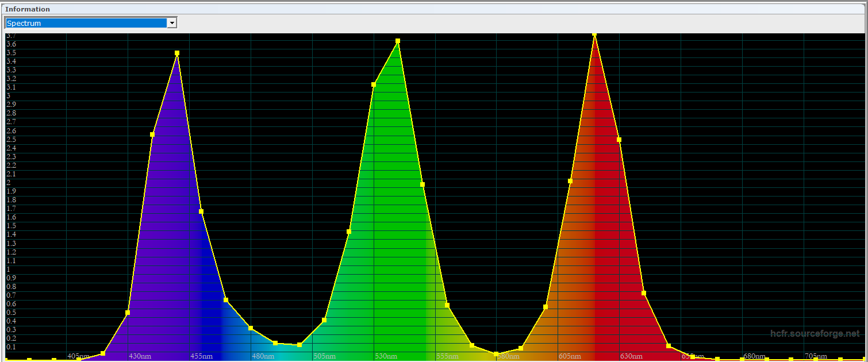
Task: Click the 705nm wavelength axis label
Action: coord(816,356)
